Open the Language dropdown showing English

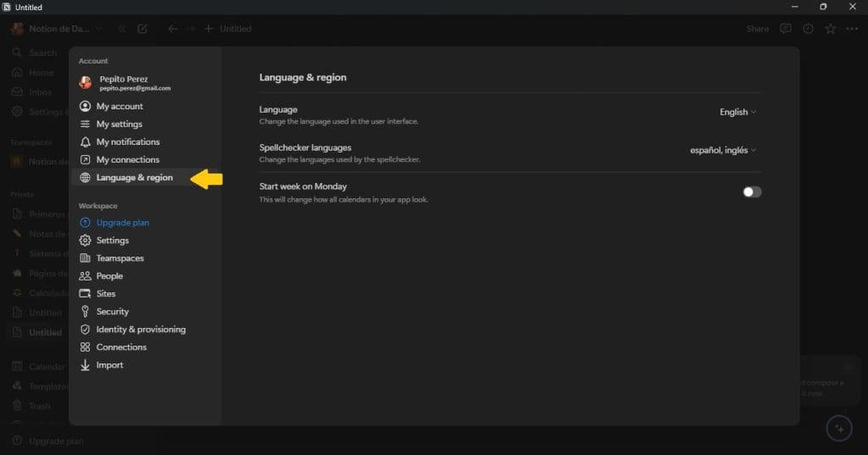coord(737,112)
